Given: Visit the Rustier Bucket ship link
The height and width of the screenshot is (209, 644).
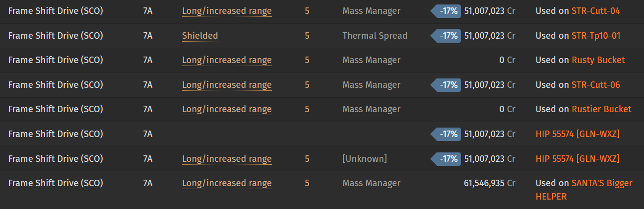Looking at the screenshot, I should pos(601,109).
